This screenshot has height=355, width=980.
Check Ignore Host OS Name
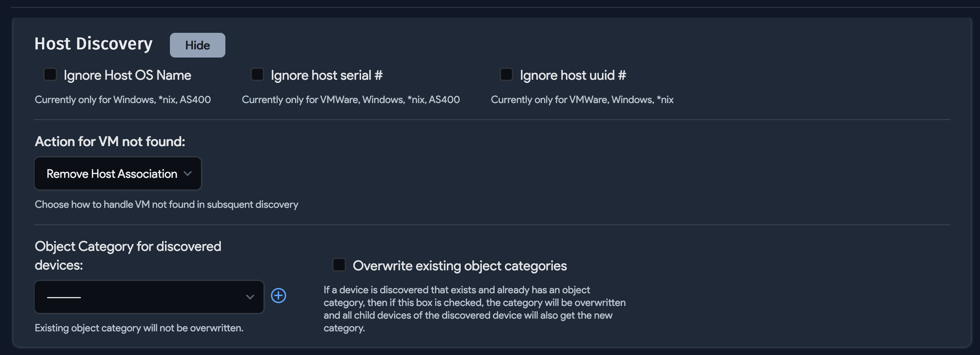pos(50,74)
